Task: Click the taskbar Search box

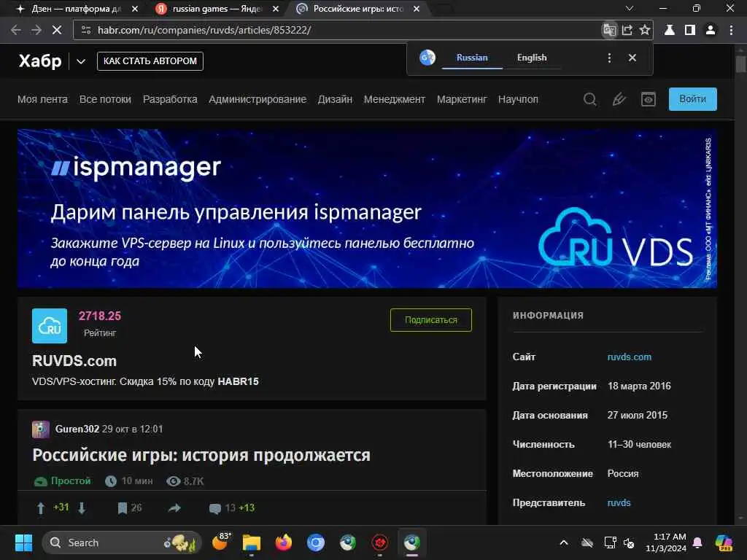Action: (122, 542)
